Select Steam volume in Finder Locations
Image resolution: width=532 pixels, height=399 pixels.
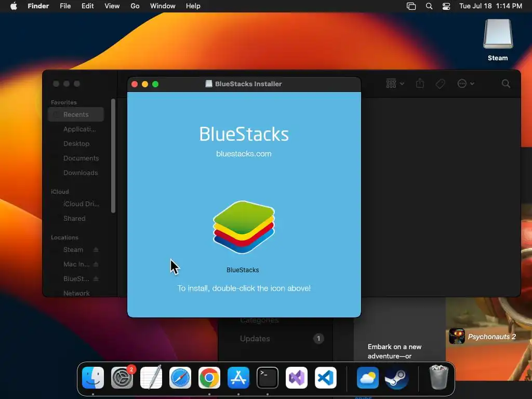click(x=73, y=249)
